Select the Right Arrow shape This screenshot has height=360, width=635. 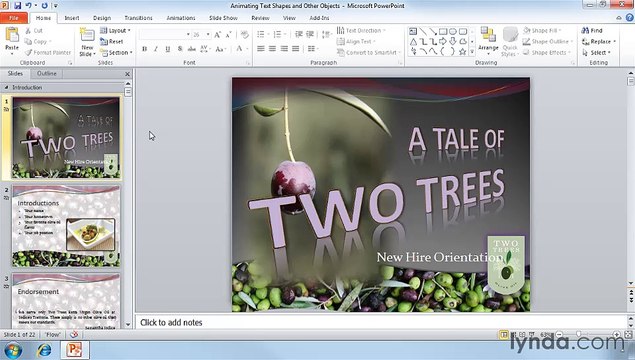[443, 41]
